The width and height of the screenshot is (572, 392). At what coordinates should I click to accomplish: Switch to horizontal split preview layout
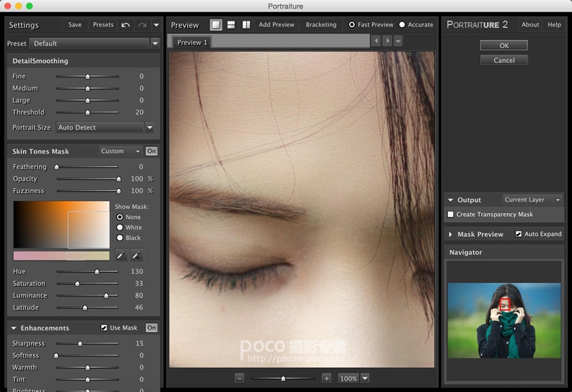[x=231, y=25]
